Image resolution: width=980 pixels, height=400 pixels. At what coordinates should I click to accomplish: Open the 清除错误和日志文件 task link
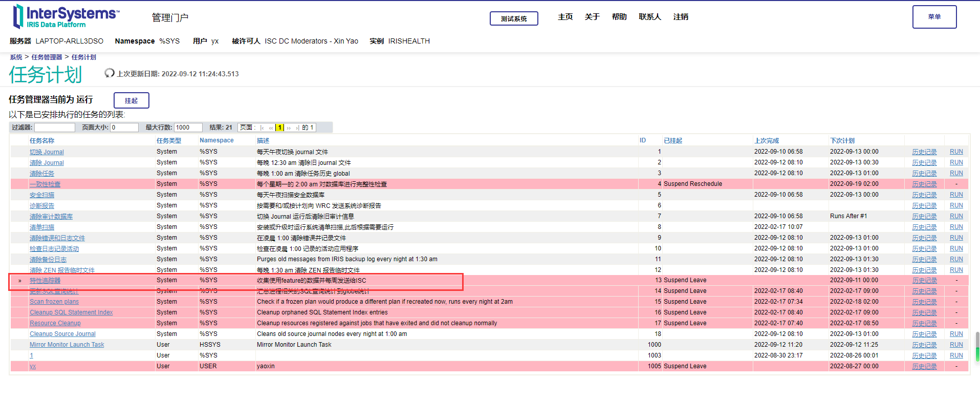(x=57, y=238)
